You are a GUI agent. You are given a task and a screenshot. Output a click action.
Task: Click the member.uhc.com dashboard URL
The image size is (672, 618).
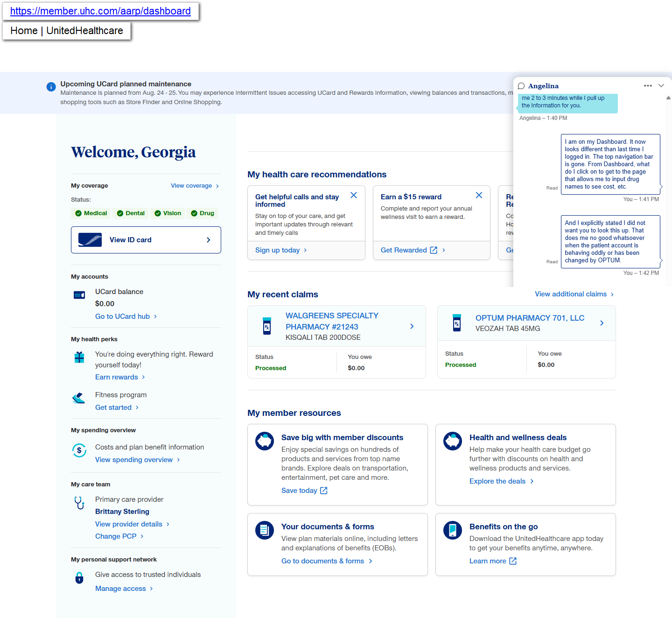(x=100, y=11)
